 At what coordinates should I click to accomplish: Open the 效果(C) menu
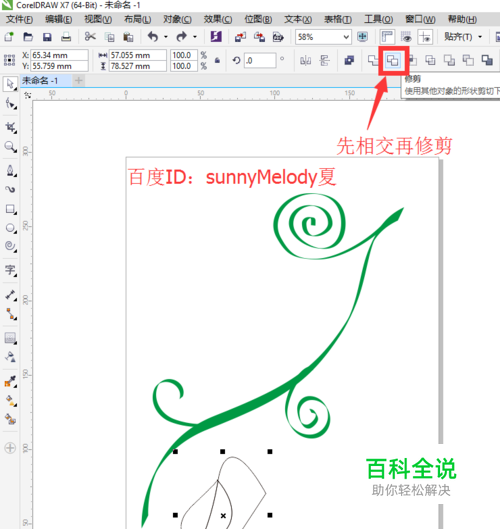tap(218, 19)
